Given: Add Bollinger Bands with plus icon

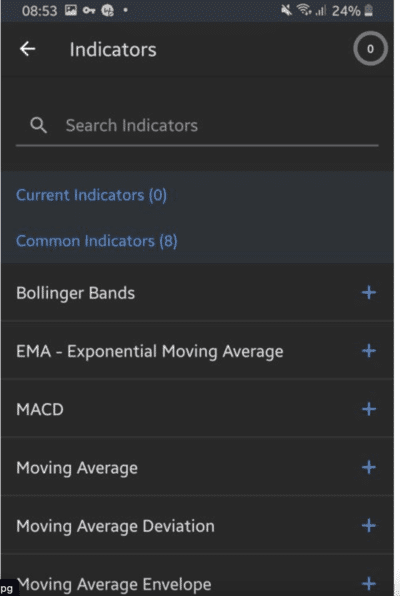Looking at the screenshot, I should [x=368, y=293].
